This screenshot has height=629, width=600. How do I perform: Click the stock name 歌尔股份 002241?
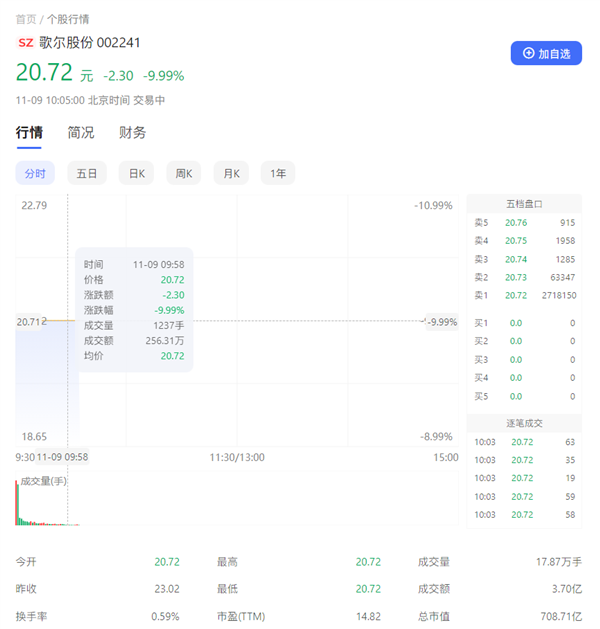90,43
